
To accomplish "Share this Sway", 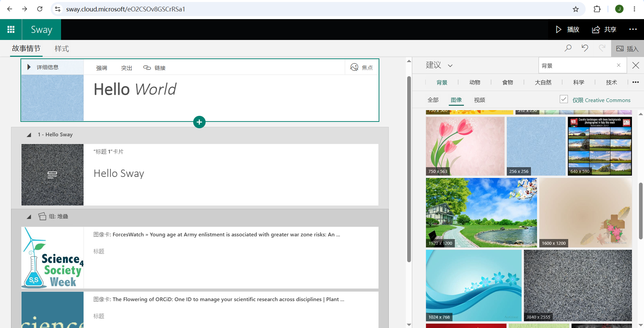I will 604,30.
